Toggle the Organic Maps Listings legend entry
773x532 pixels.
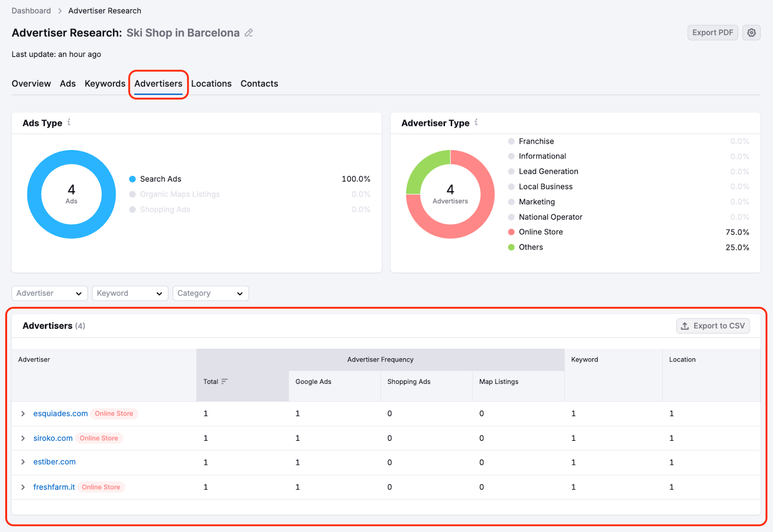[132, 194]
